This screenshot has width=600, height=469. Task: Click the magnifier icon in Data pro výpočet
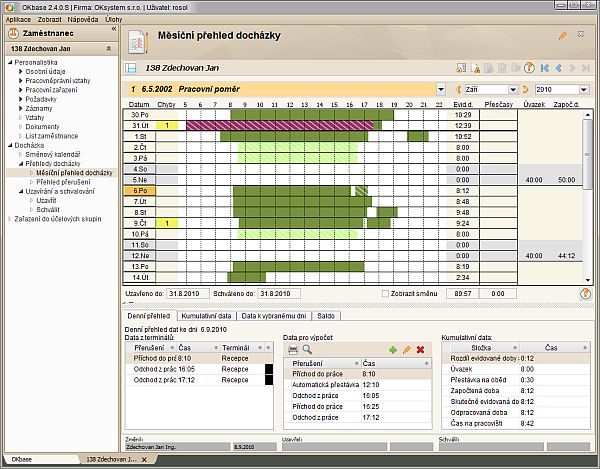tap(307, 349)
